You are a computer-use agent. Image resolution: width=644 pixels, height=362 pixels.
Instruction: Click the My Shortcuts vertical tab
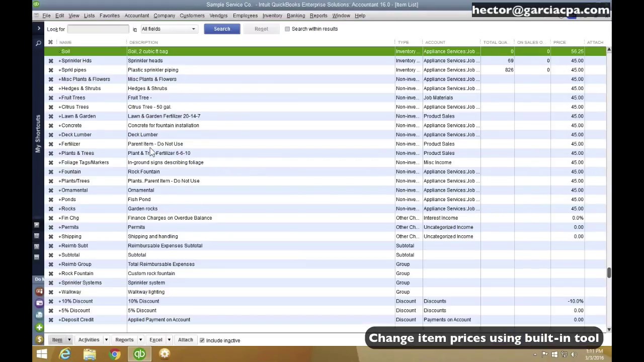pos(38,134)
